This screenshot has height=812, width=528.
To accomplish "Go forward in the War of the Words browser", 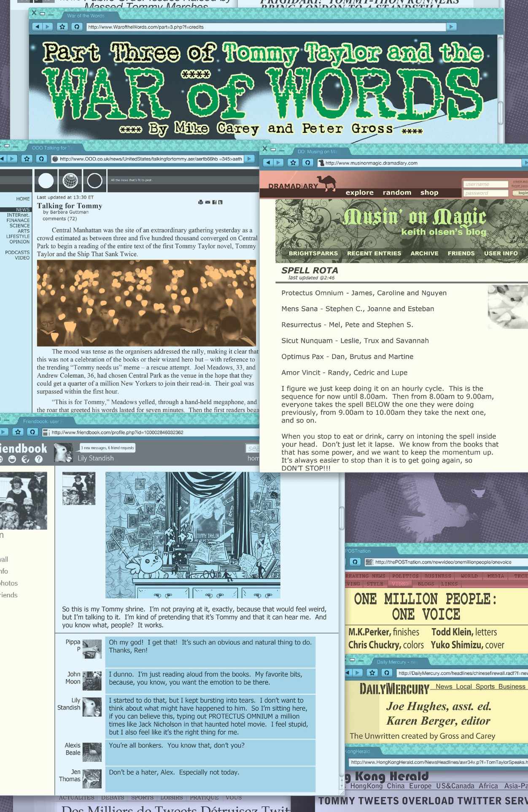I will click(48, 27).
